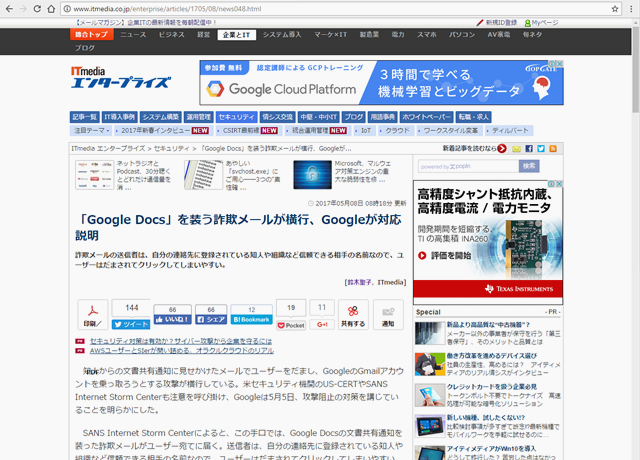Select the セキュリティ category tab
Image resolution: width=640 pixels, height=460 pixels.
[236, 117]
